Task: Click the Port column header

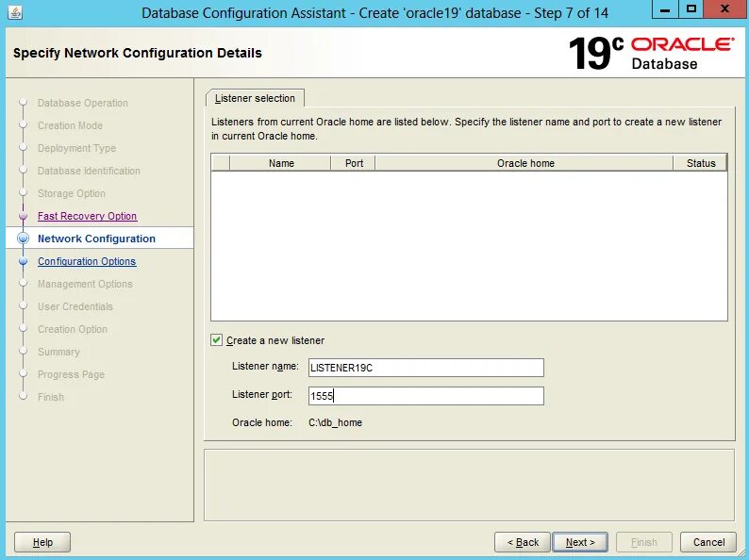Action: 354,163
